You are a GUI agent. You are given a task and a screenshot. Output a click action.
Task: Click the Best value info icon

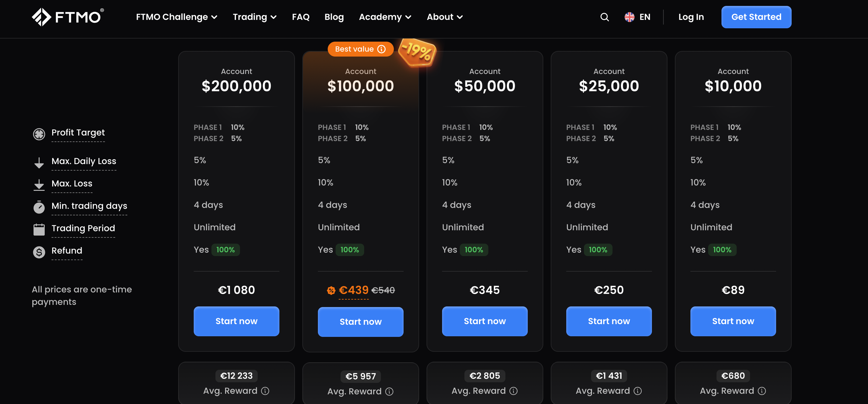pos(382,49)
